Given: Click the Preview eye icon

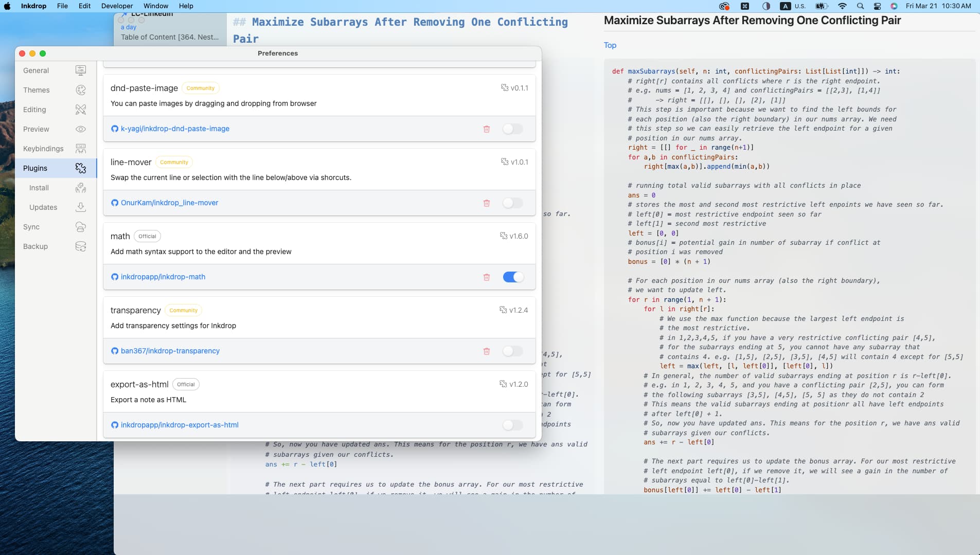Looking at the screenshot, I should pyautogui.click(x=81, y=129).
